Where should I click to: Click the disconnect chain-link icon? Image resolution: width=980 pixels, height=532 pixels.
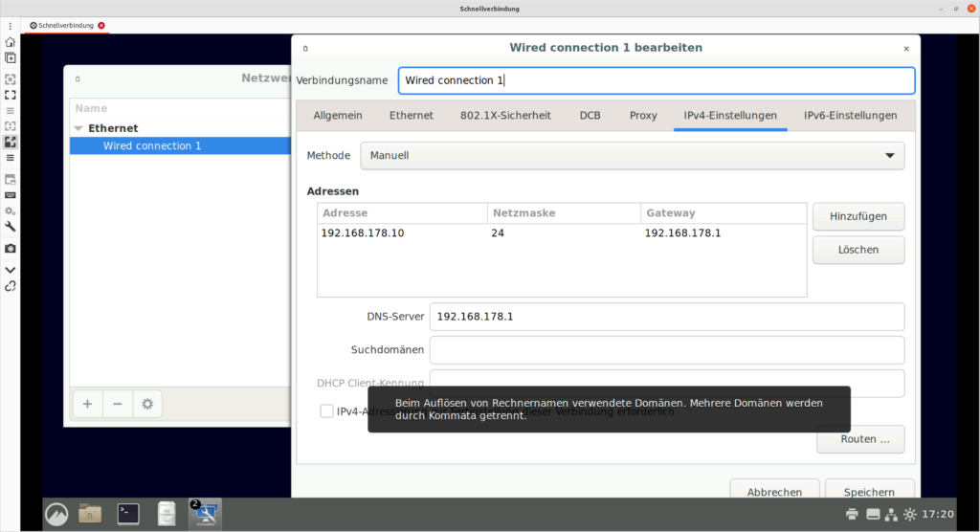coord(10,286)
